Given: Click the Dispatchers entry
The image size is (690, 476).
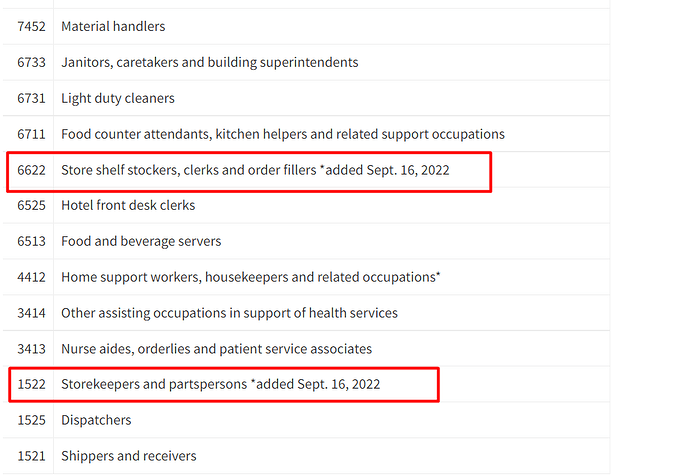Looking at the screenshot, I should (x=96, y=420).
